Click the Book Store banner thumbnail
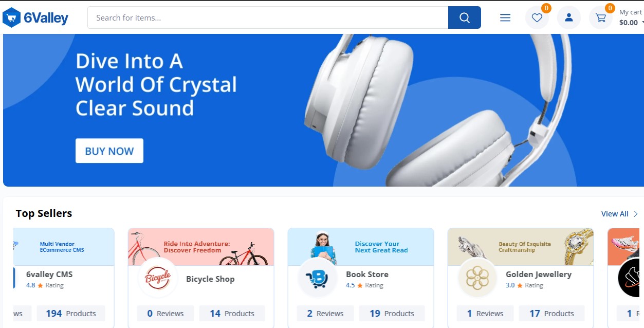This screenshot has width=644, height=328. pyautogui.click(x=361, y=247)
